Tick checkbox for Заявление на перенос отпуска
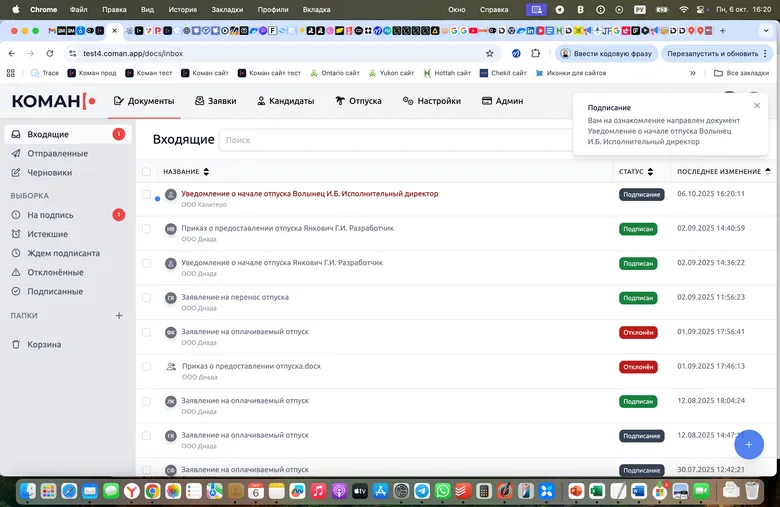 click(147, 297)
